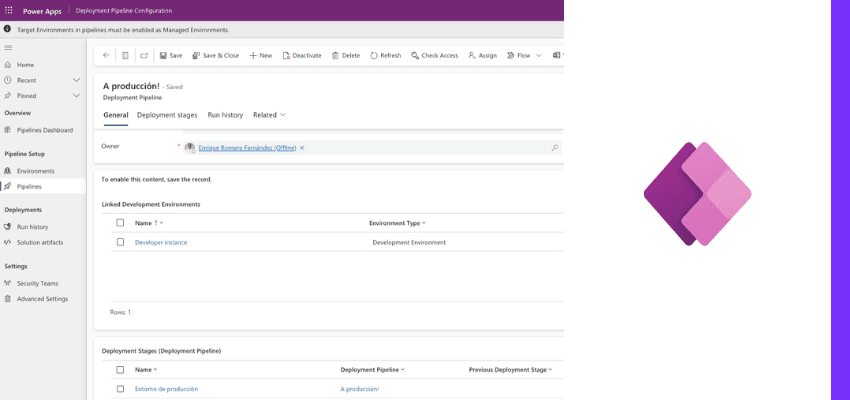Open Run history in sidebar Deployments
The image size is (850, 400).
click(x=32, y=227)
